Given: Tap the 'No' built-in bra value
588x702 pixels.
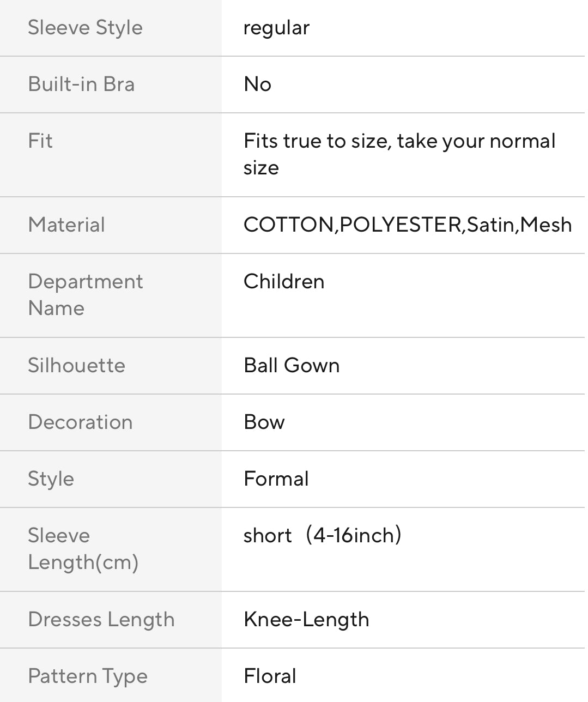Looking at the screenshot, I should point(257,84).
